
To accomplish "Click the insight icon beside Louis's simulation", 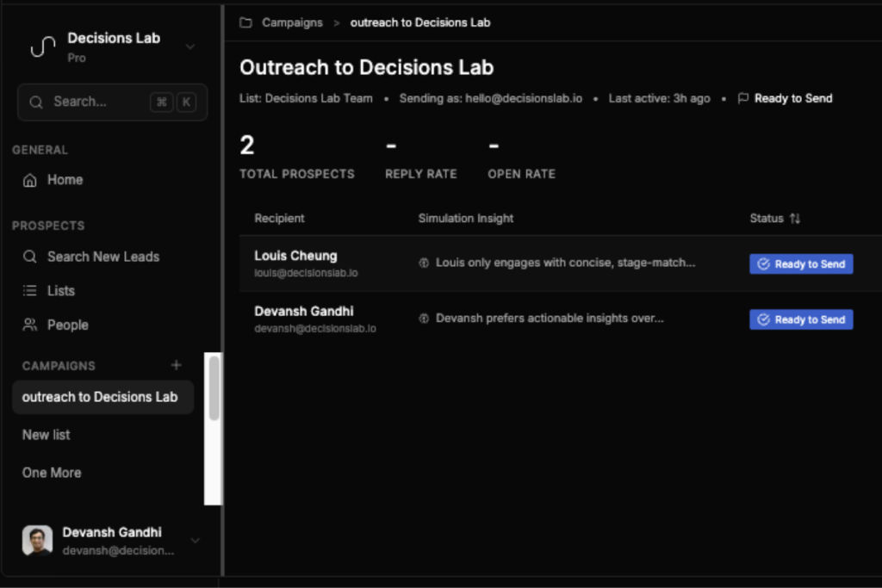I will click(424, 263).
